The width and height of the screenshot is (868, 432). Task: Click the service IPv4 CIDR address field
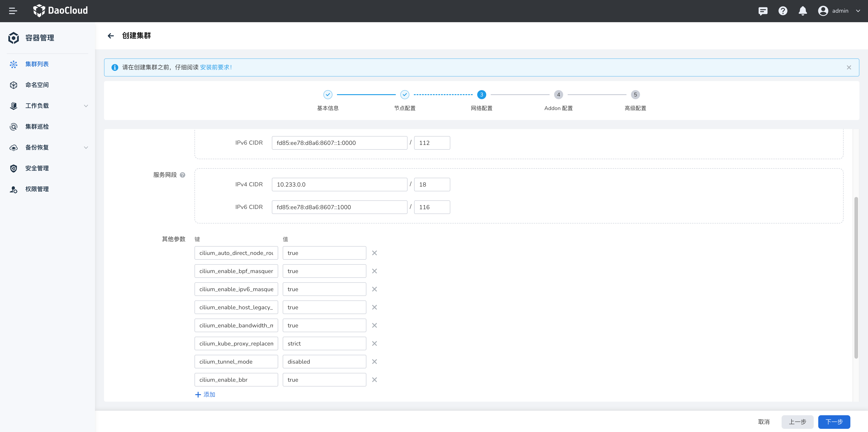[339, 185]
